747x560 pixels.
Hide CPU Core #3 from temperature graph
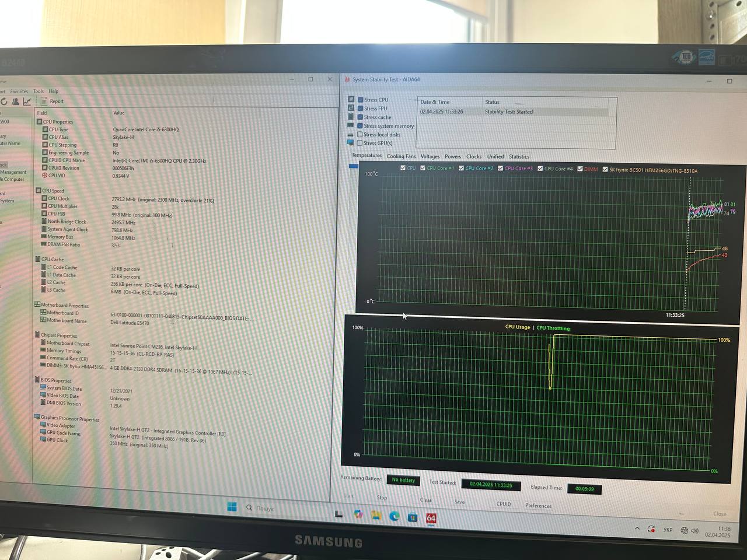(500, 169)
